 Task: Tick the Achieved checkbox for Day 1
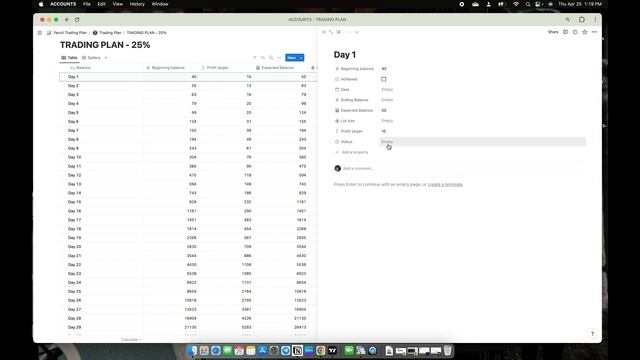click(384, 79)
